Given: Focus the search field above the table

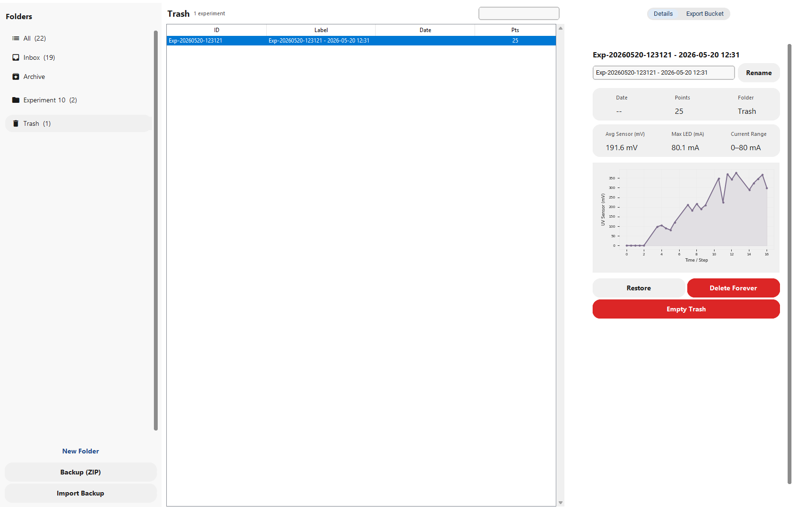Looking at the screenshot, I should pyautogui.click(x=519, y=13).
